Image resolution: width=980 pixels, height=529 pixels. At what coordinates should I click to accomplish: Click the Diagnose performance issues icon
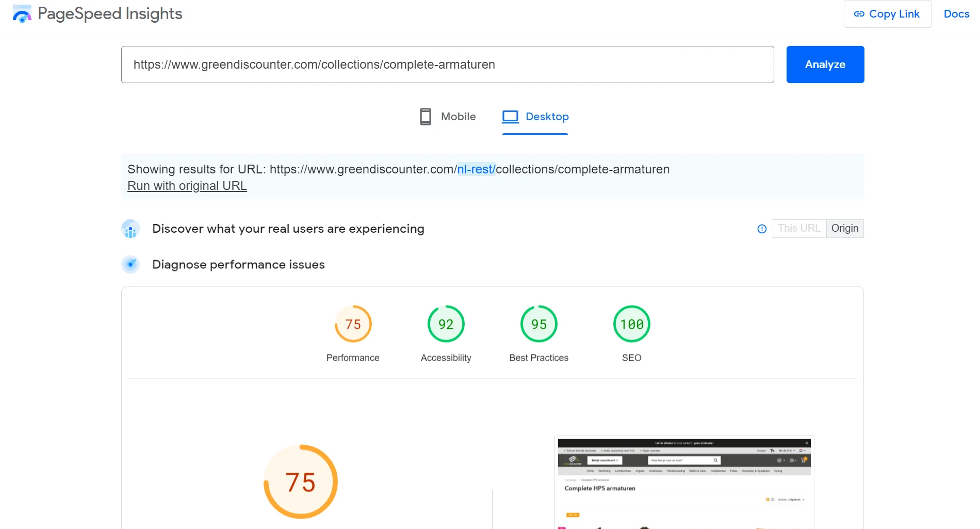[x=130, y=264]
